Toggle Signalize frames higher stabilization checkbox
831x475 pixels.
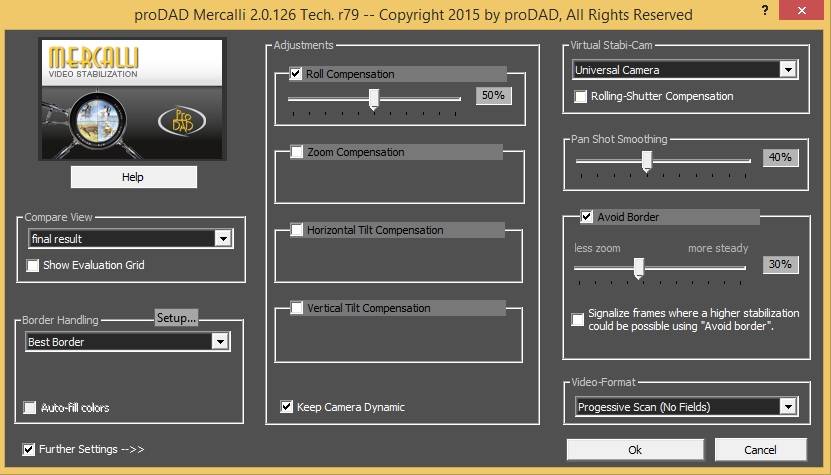coord(578,320)
